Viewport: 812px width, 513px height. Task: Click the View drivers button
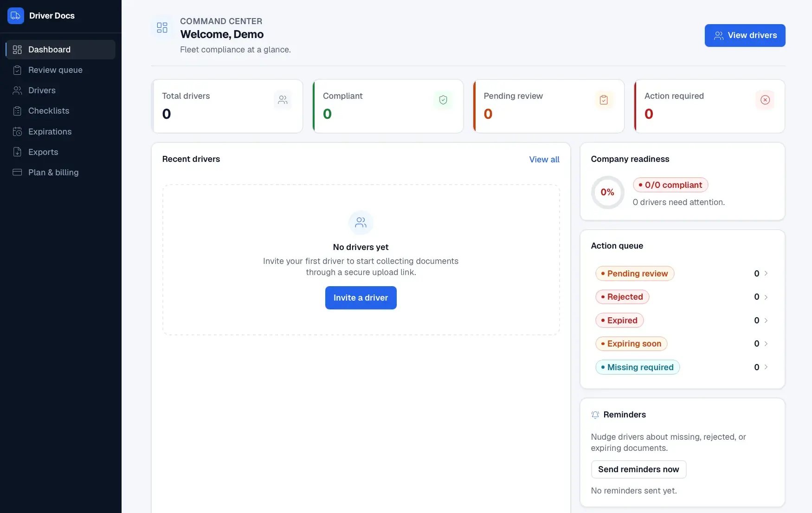745,35
